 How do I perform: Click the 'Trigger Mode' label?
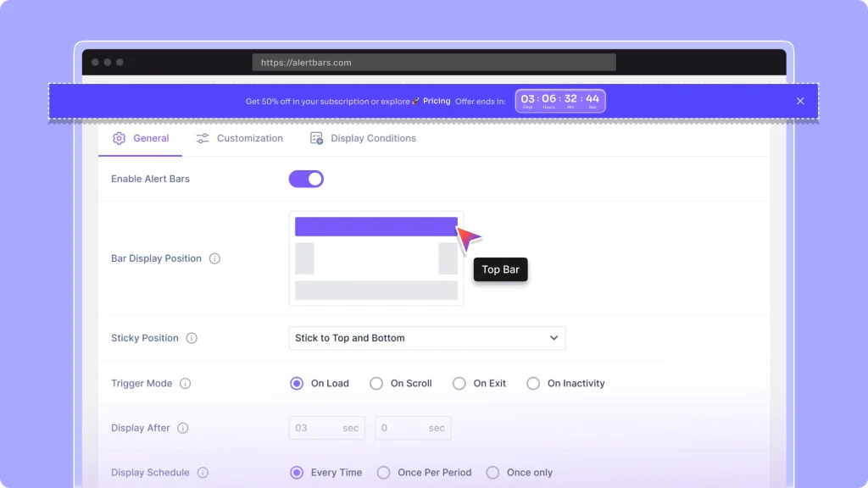142,384
